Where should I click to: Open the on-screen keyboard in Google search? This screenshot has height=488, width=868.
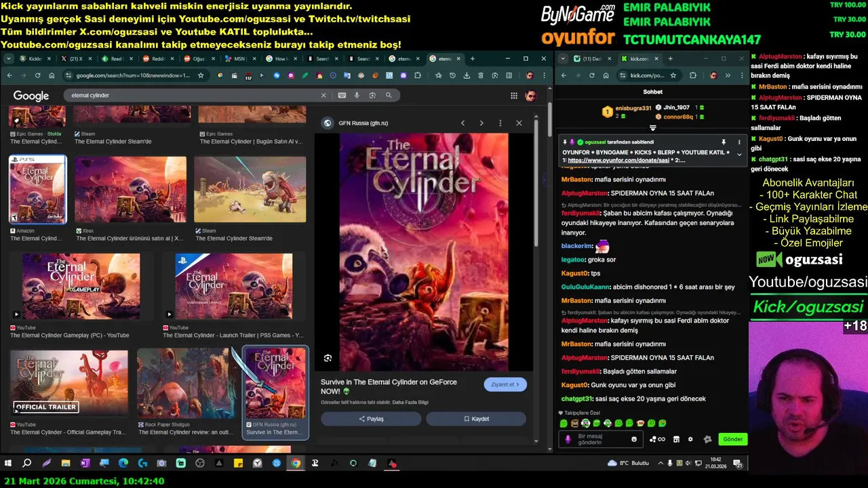pyautogui.click(x=342, y=96)
